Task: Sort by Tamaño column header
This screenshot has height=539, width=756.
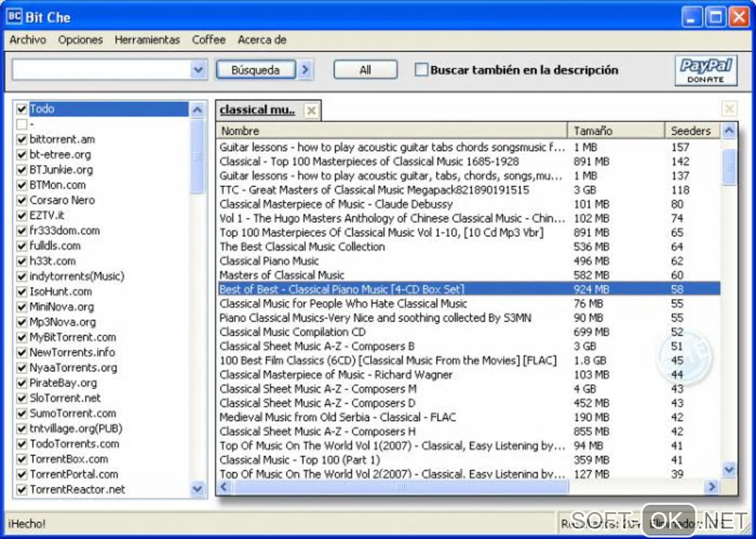Action: click(616, 130)
